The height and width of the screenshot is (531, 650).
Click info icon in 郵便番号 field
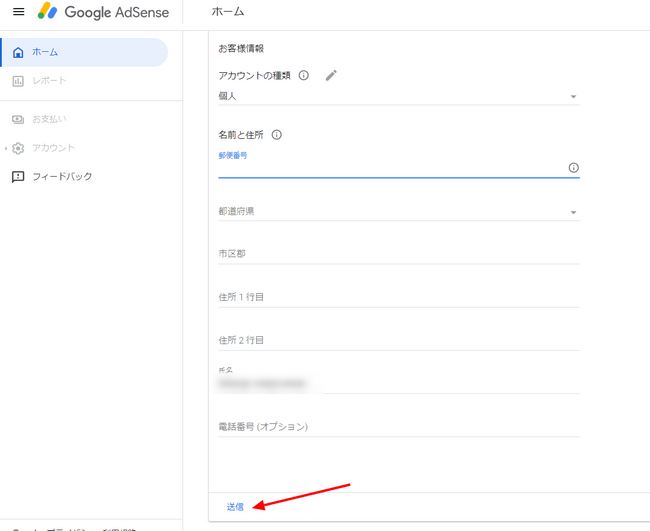573,167
